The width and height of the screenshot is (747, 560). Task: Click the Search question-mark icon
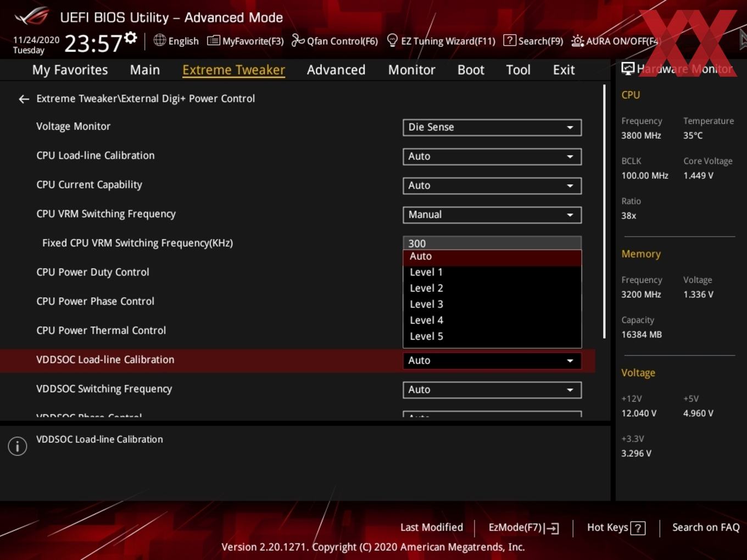pos(510,40)
